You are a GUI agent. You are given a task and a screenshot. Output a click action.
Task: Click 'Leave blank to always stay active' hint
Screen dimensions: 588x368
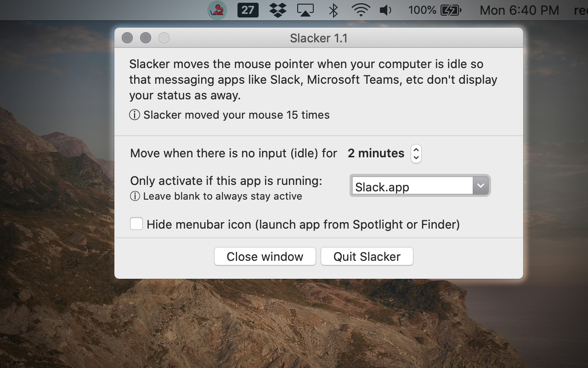(x=223, y=196)
